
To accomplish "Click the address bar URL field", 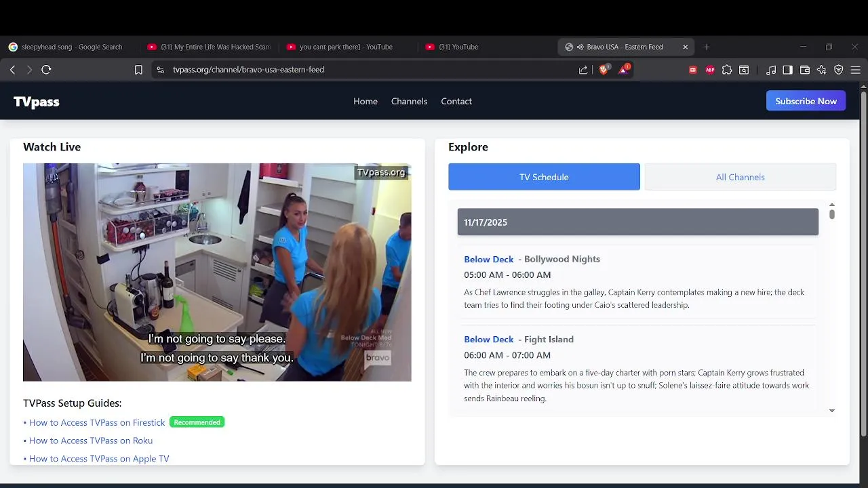I will [366, 70].
